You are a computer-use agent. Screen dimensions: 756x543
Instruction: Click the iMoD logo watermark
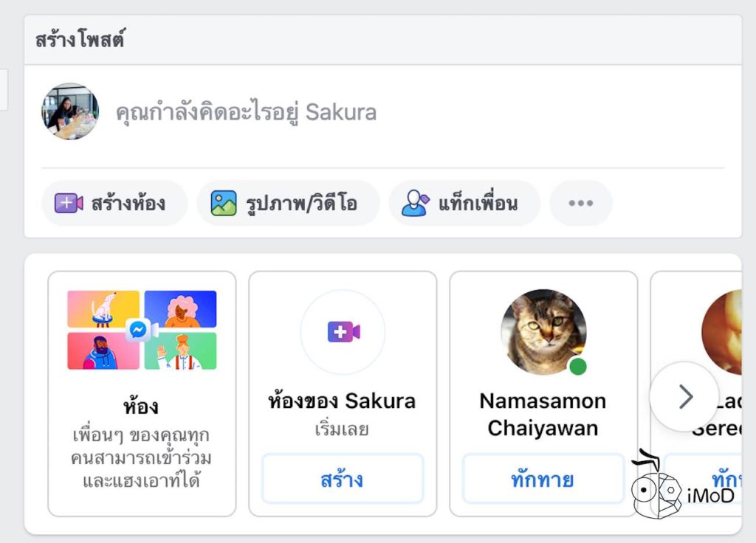(x=683, y=491)
